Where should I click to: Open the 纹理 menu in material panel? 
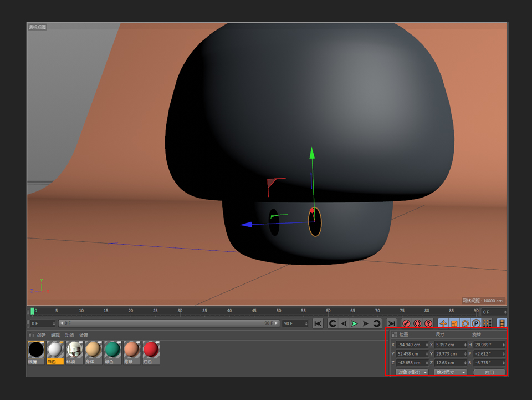84,335
